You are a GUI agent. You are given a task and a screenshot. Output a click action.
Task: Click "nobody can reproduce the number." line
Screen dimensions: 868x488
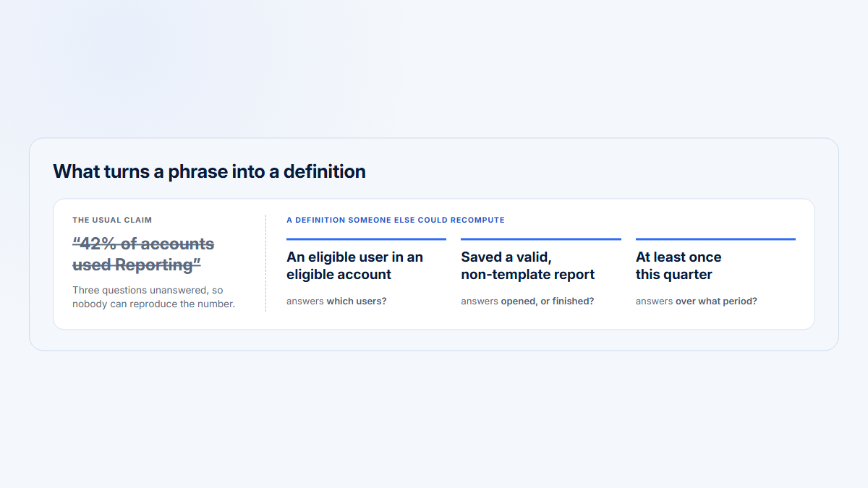(153, 304)
